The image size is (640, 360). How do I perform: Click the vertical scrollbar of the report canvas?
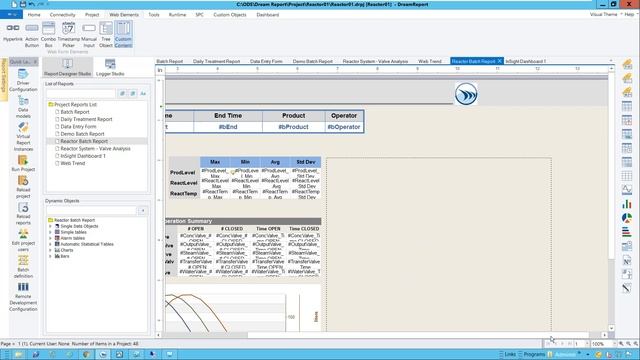[611, 198]
